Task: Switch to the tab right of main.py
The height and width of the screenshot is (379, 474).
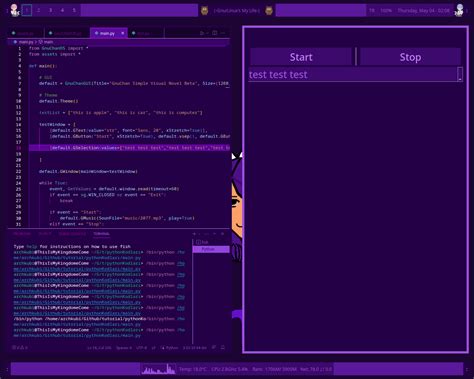Action: coord(145,33)
